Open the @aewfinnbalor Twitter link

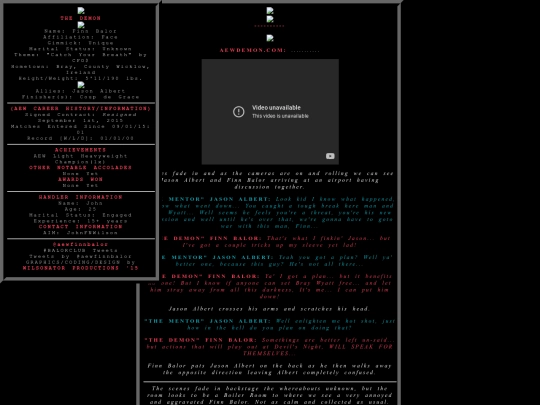click(x=81, y=244)
